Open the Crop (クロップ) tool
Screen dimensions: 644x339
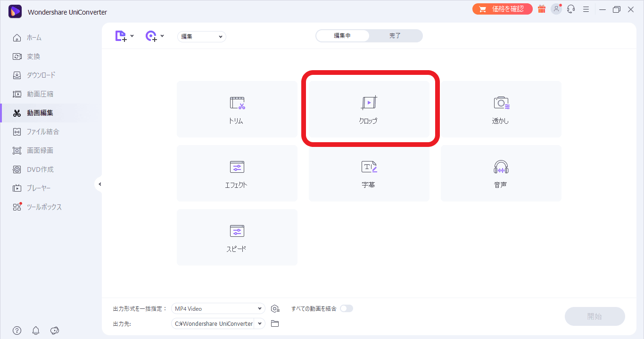369,109
